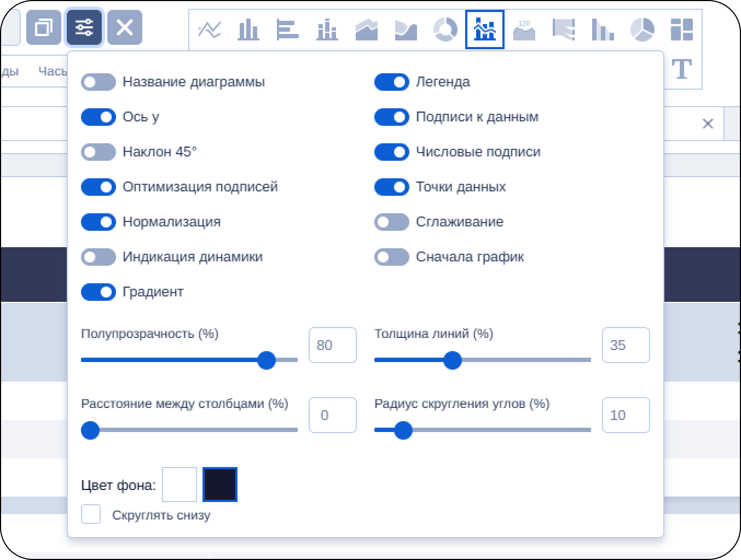Viewport: 741px width, 560px height.
Task: Select the white background color swatch
Action: pyautogui.click(x=180, y=485)
